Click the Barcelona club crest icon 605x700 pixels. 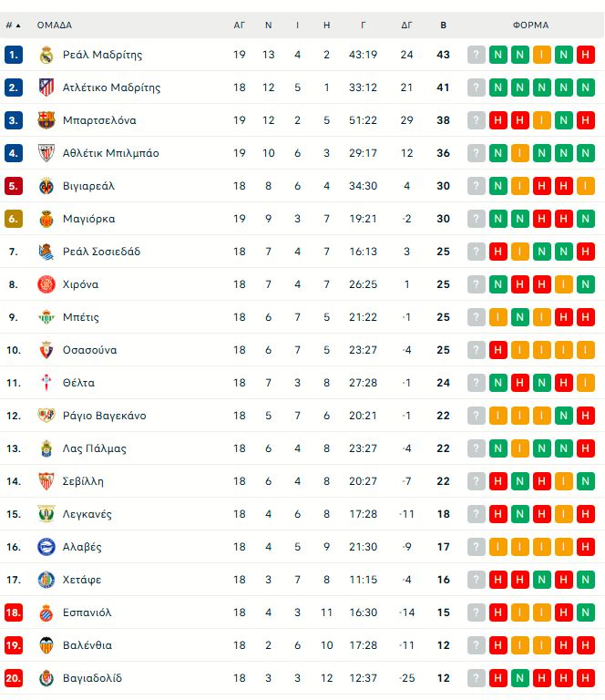(x=46, y=120)
